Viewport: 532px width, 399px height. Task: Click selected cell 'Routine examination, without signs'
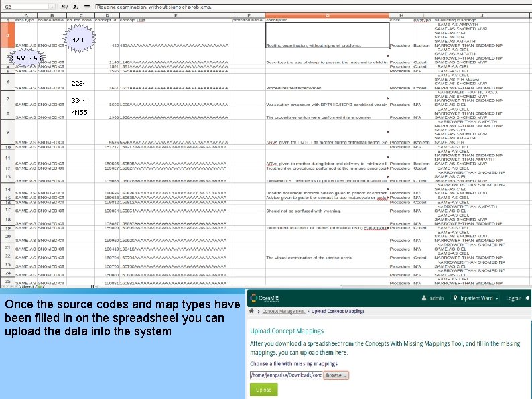(x=327, y=35)
